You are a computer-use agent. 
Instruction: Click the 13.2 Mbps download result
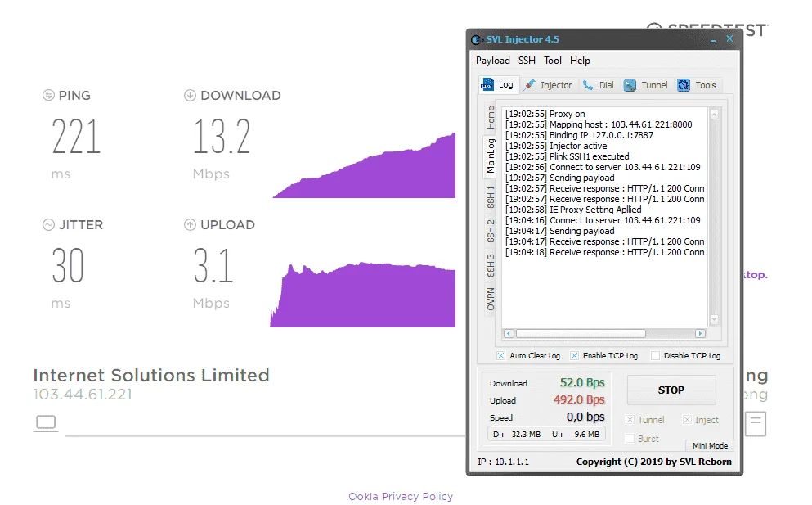222,137
